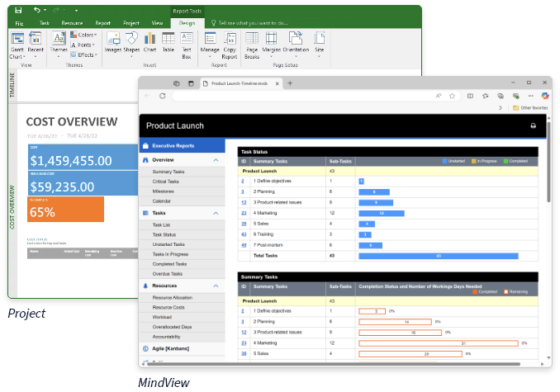This screenshot has width=560, height=392.
Task: Click the horizontal scrollbar at page bottom
Action: coord(334,364)
